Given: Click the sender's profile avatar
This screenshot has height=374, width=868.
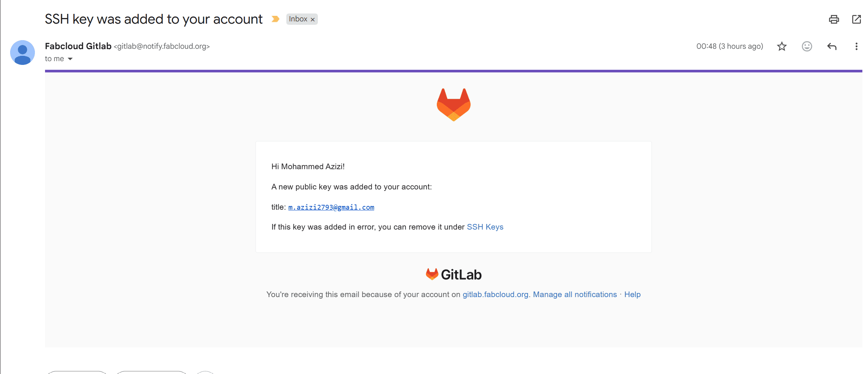Looking at the screenshot, I should (x=23, y=53).
